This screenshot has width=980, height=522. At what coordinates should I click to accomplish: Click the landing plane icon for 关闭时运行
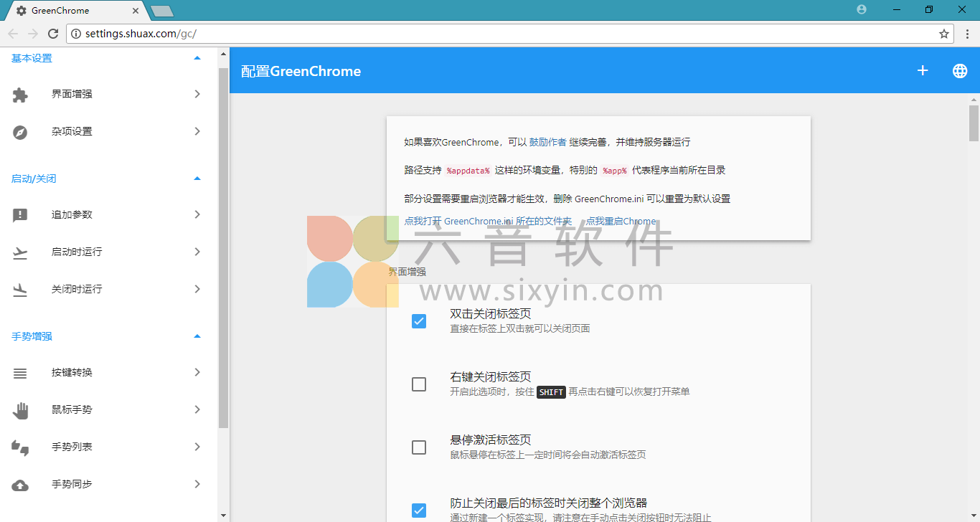point(20,290)
